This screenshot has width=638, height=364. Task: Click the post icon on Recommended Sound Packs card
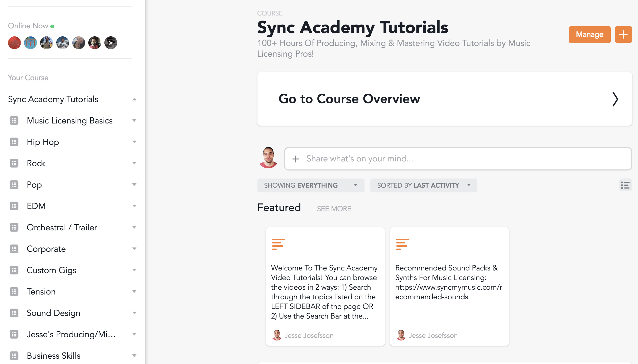point(402,244)
